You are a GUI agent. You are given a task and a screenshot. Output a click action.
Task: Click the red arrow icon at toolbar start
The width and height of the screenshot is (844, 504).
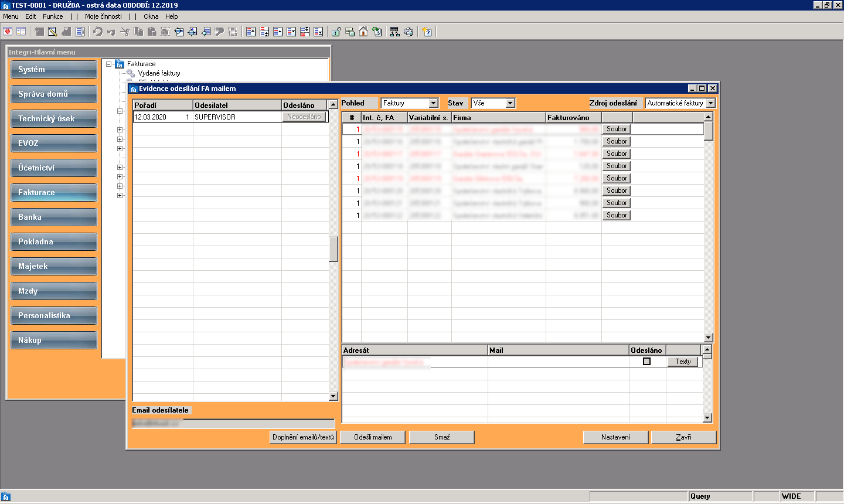8,32
